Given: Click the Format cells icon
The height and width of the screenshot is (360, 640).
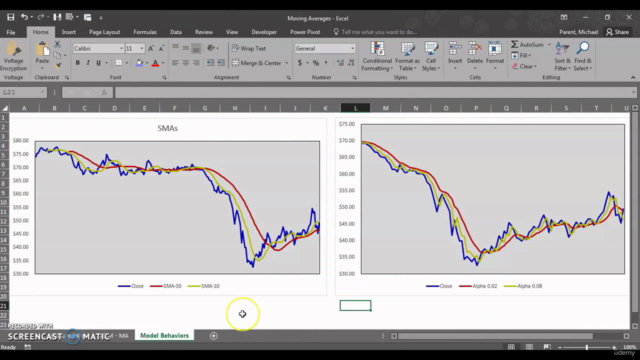Looking at the screenshot, I should coord(495,49).
